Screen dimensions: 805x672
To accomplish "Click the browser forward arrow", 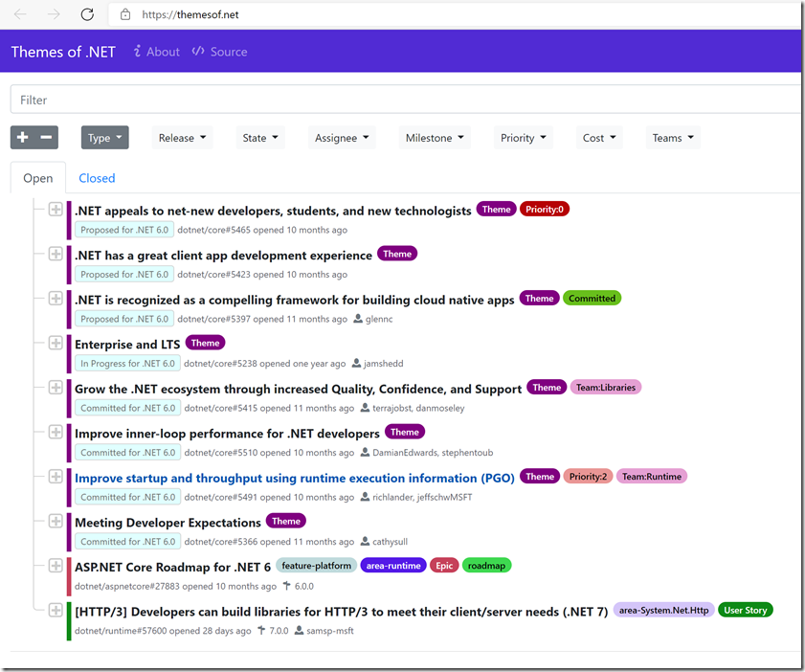I will click(x=54, y=14).
